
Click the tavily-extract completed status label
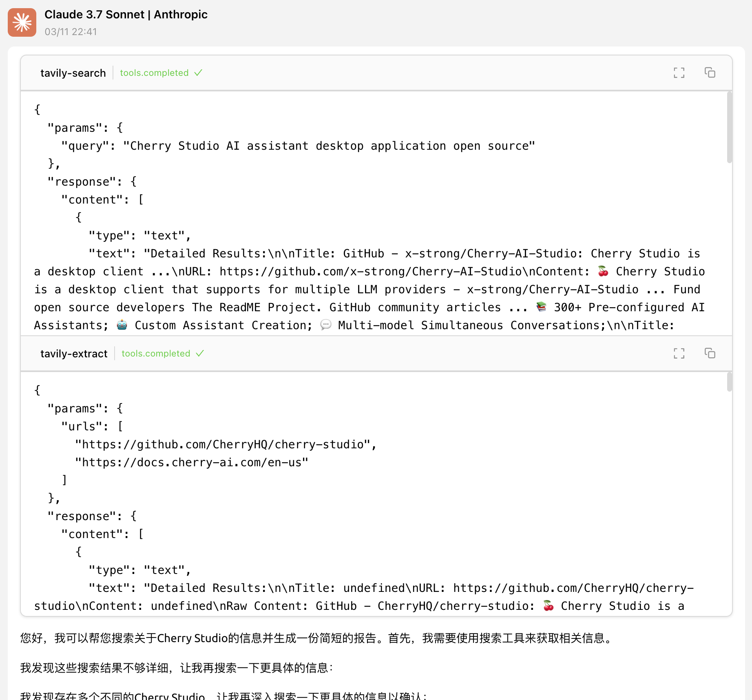pos(163,354)
